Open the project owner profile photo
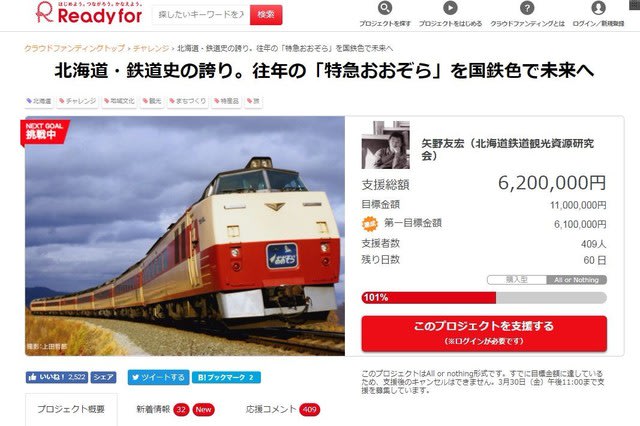 click(385, 145)
